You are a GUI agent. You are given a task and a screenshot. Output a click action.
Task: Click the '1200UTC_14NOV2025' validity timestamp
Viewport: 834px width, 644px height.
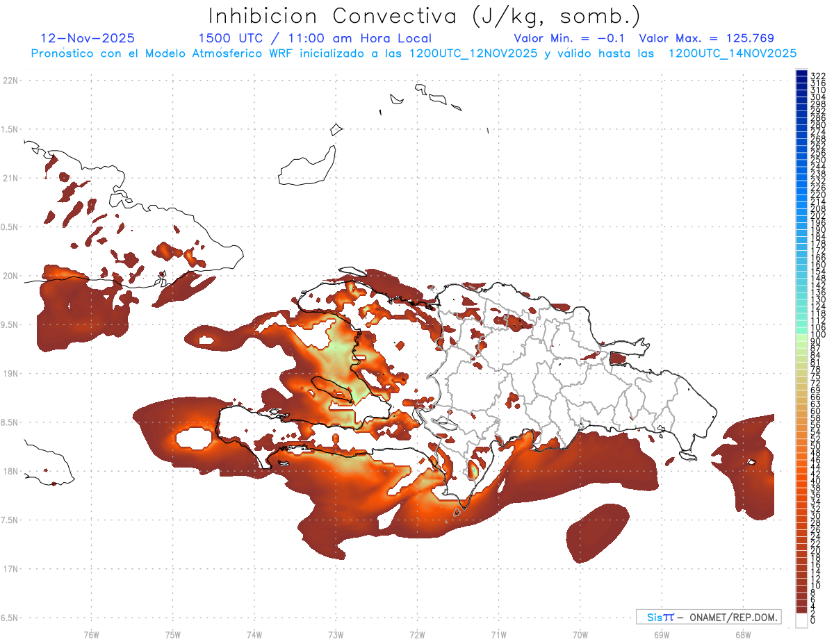tap(732, 53)
